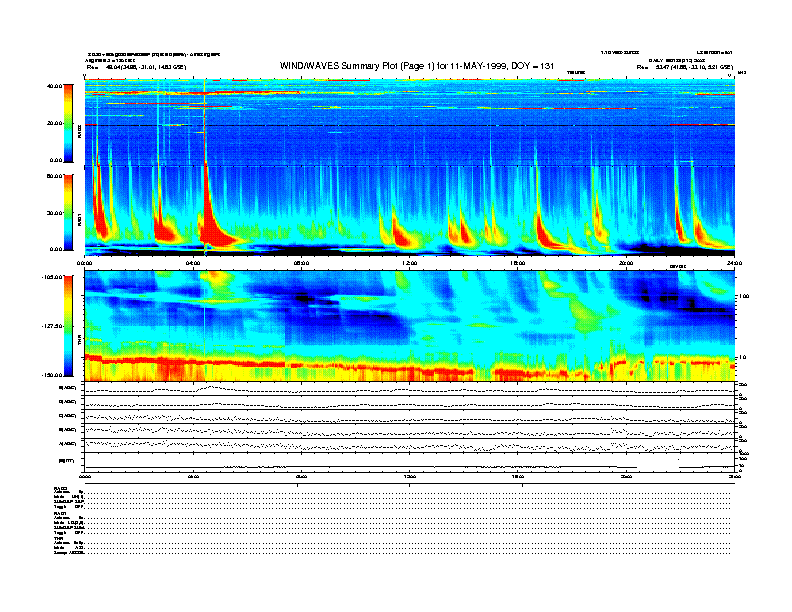Viewport: 792px width, 612px height.
Task: Click the 04:00 label under RAD1 spectrogram
Action: (193, 263)
